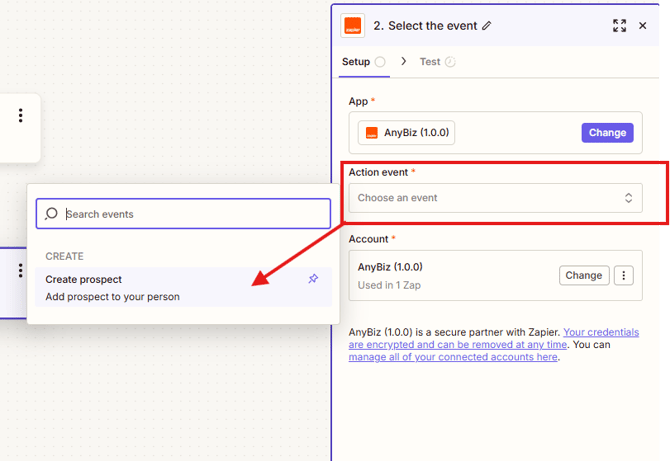The height and width of the screenshot is (461, 670).
Task: Open the Choose an event dropdown
Action: click(x=496, y=198)
